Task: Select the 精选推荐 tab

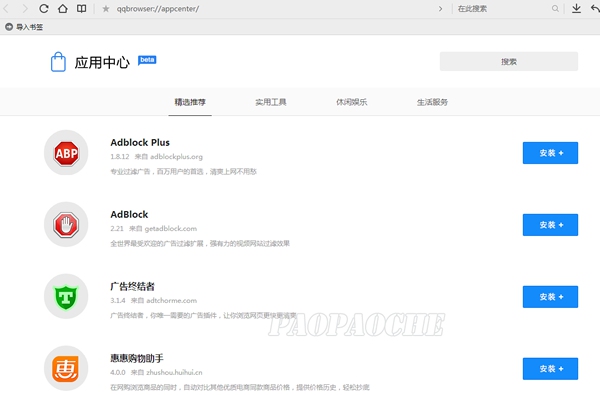Action: click(x=190, y=102)
